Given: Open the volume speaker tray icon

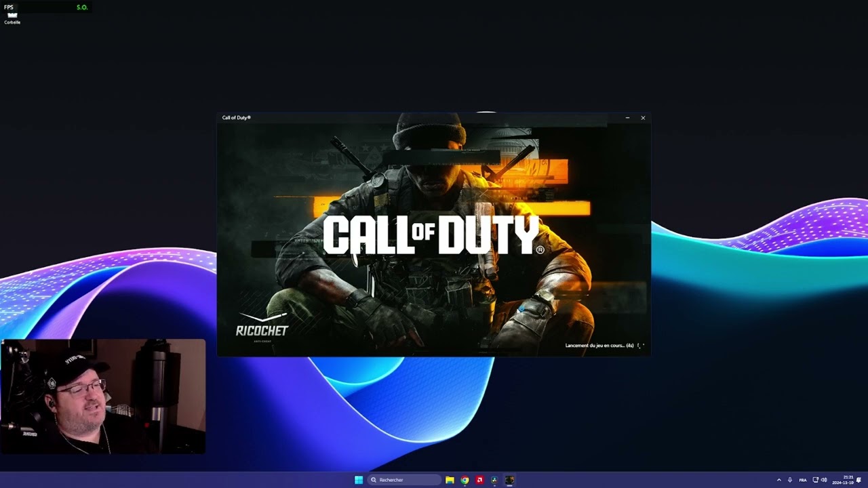Looking at the screenshot, I should pos(824,480).
